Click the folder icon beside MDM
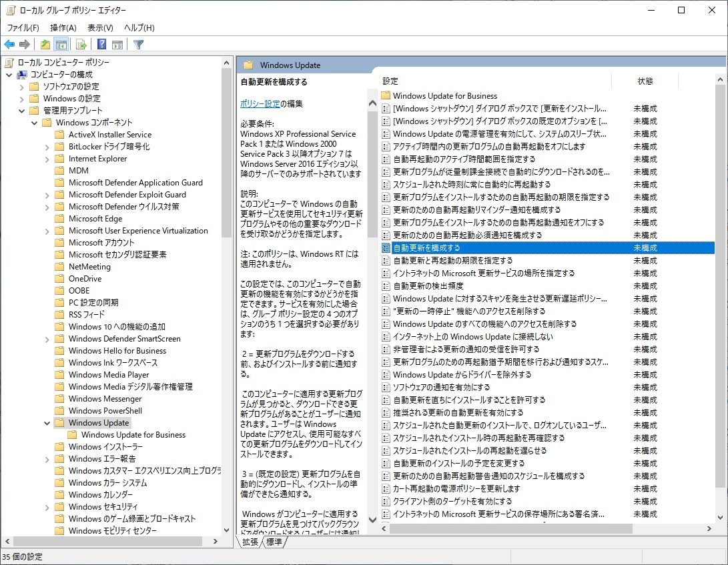This screenshot has width=728, height=565. click(x=59, y=170)
